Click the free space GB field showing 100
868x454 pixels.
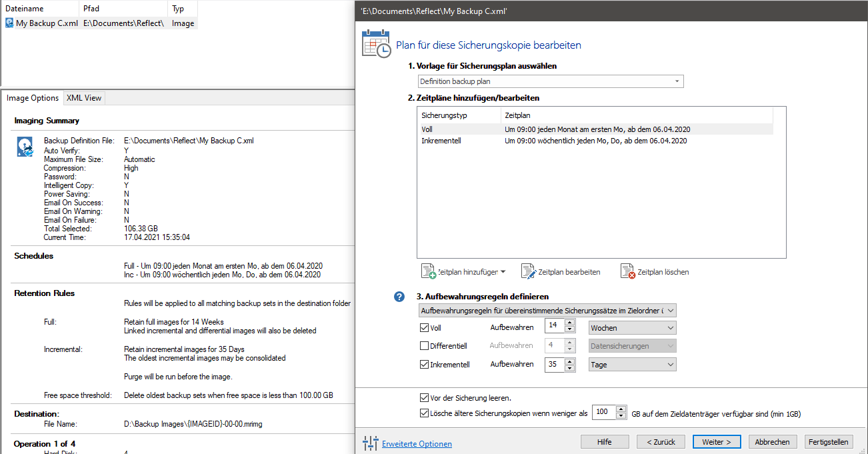[x=604, y=413]
